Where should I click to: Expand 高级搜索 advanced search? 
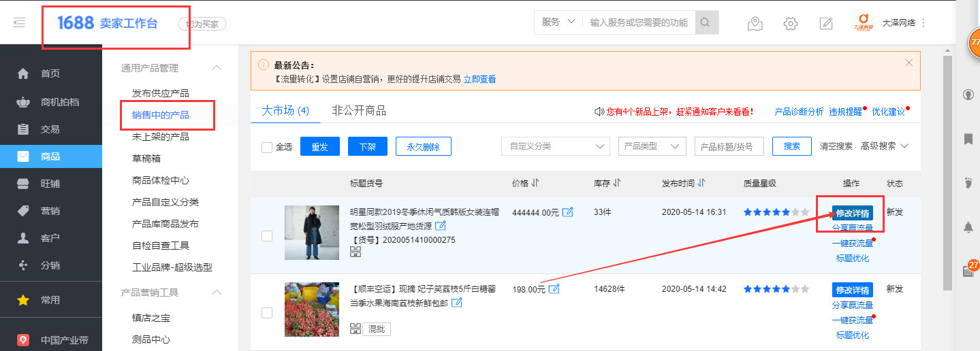[885, 146]
